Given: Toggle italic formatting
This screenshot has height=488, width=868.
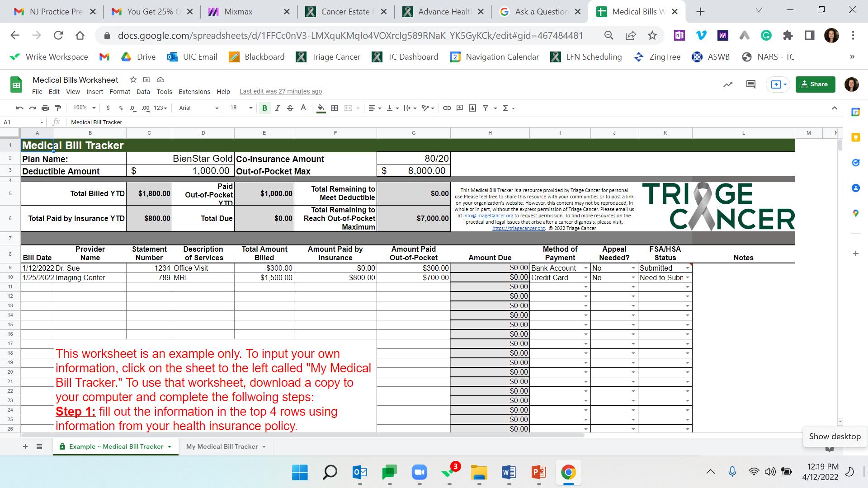Looking at the screenshot, I should pos(278,108).
